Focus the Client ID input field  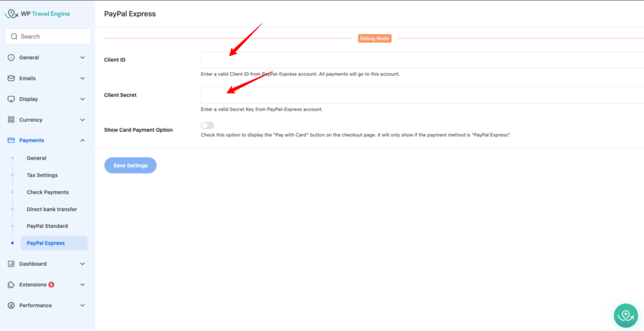(422, 60)
